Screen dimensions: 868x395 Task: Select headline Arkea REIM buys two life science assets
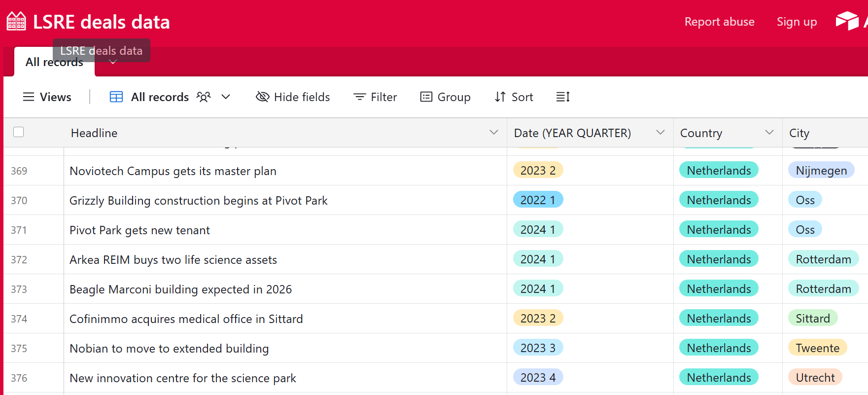[x=173, y=260]
